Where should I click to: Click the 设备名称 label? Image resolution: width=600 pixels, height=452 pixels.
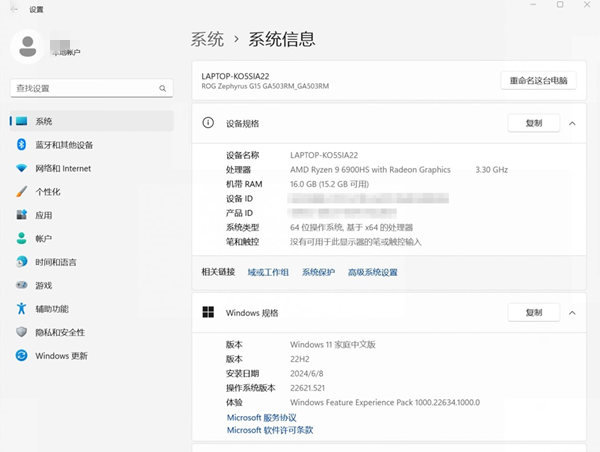pyautogui.click(x=242, y=155)
